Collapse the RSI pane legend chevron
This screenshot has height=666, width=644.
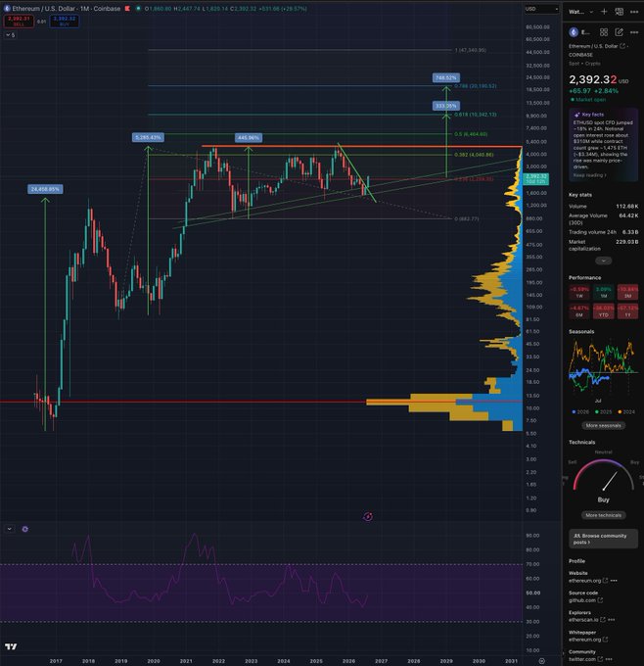pos(10,529)
